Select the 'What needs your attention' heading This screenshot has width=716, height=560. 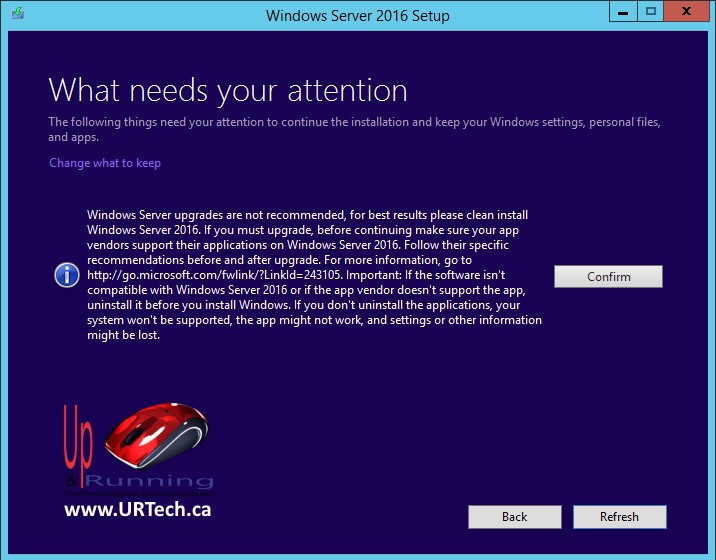tap(228, 90)
